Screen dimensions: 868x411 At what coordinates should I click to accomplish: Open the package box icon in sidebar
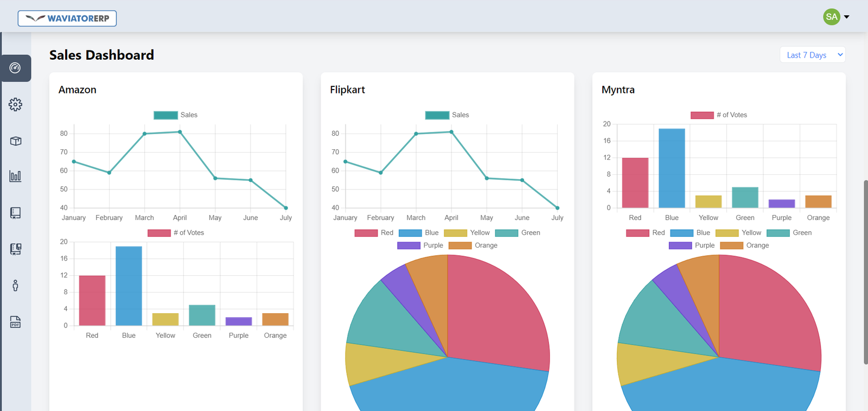click(15, 141)
